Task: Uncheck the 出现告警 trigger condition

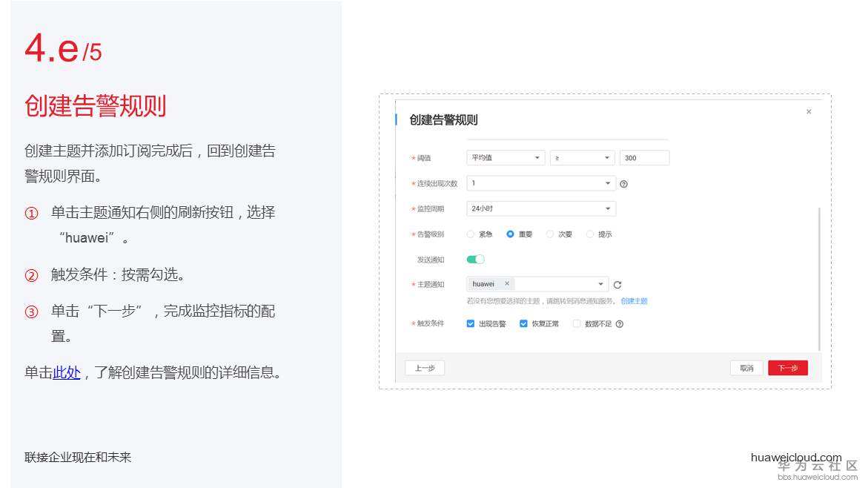Action: (x=469, y=323)
